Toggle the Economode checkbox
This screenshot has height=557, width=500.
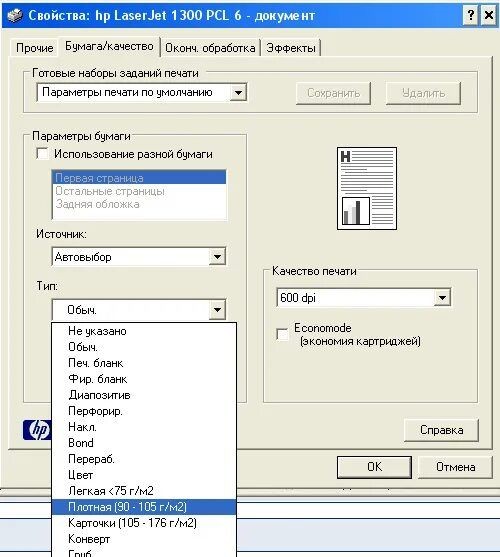click(x=282, y=334)
